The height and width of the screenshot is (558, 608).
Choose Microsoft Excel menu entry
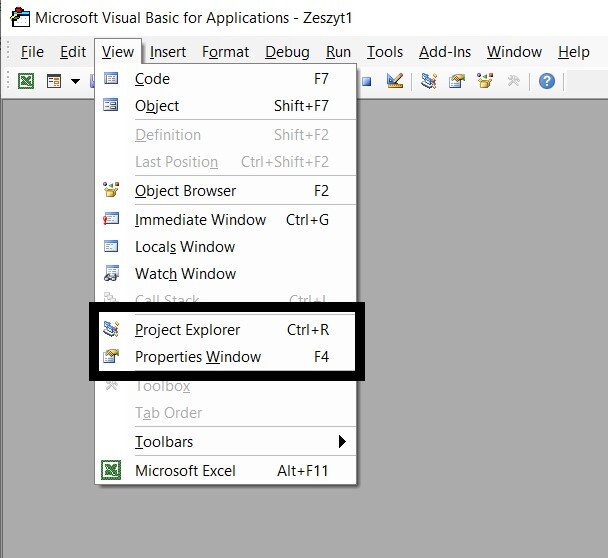(x=226, y=471)
